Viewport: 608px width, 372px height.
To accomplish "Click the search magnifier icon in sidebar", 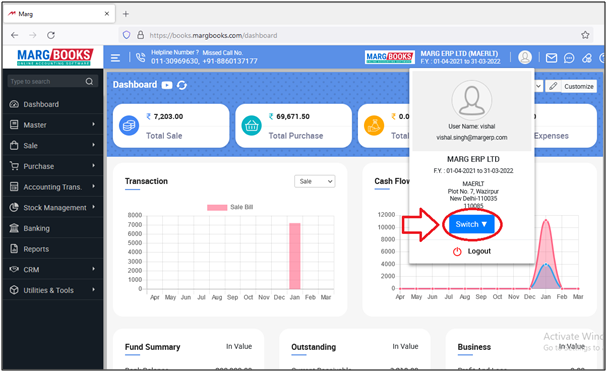I will [89, 81].
